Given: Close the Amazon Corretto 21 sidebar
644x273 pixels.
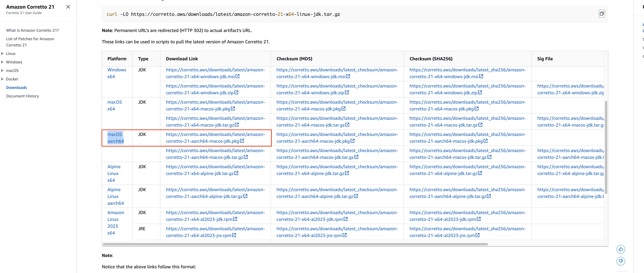Looking at the screenshot, I should pos(68,7).
